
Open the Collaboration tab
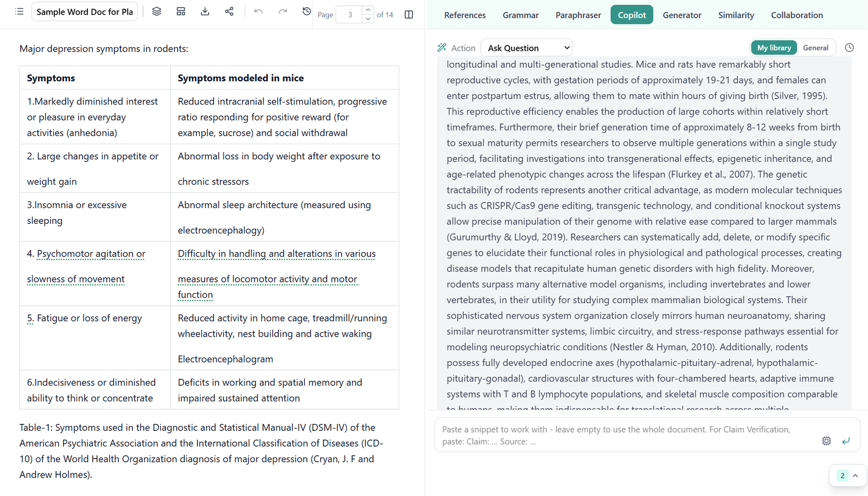click(x=797, y=15)
